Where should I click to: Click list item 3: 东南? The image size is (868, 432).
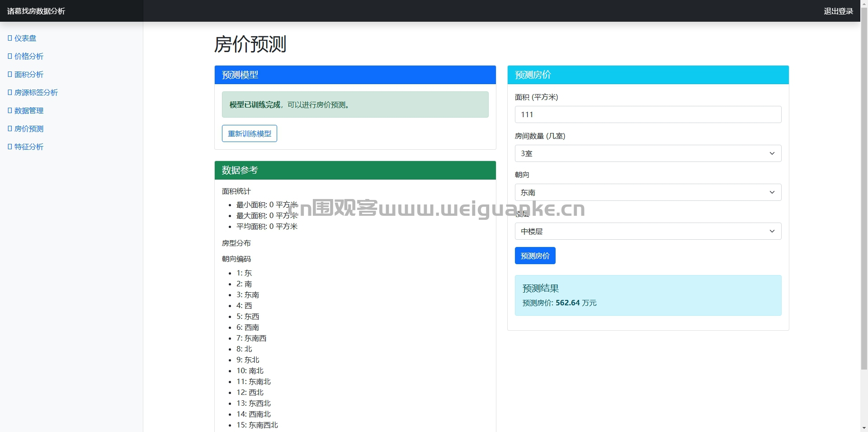(x=248, y=295)
